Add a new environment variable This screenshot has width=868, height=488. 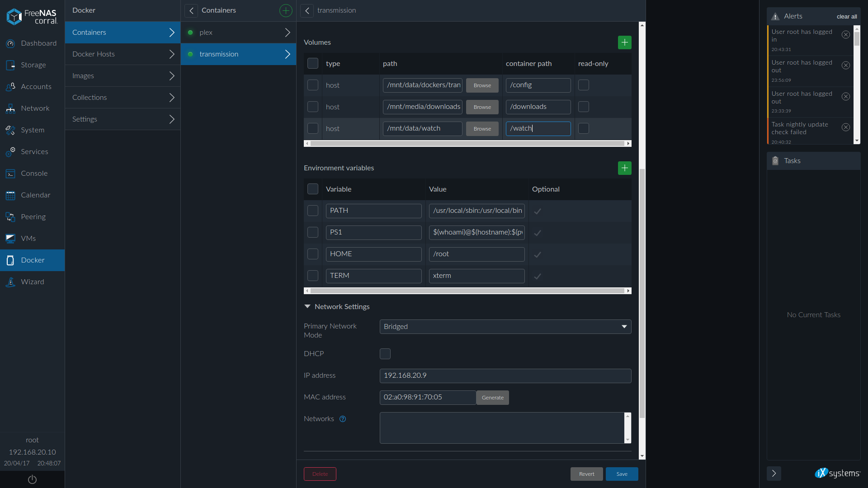pyautogui.click(x=624, y=168)
